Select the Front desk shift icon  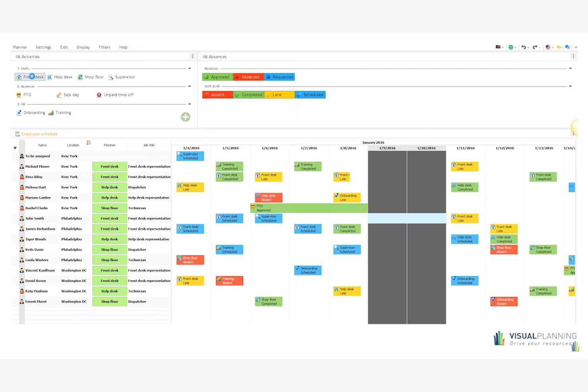[x=19, y=77]
